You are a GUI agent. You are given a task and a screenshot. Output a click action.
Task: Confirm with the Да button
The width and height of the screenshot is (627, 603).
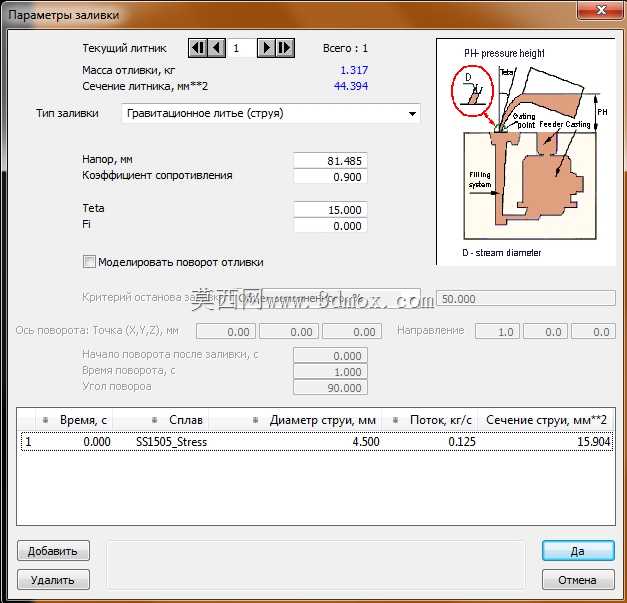click(x=578, y=551)
